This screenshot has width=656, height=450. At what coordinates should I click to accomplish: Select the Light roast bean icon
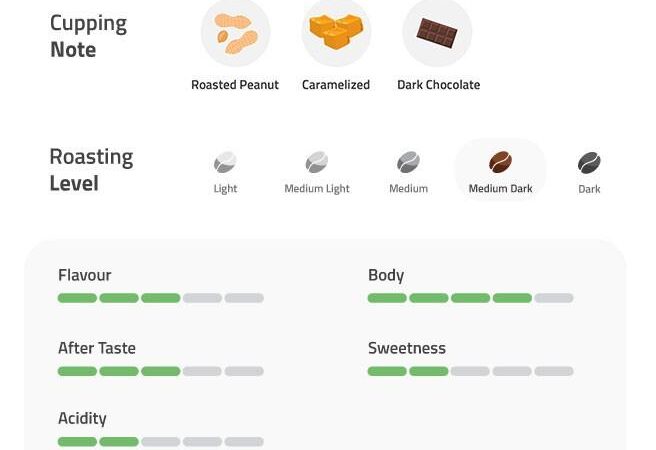click(225, 162)
